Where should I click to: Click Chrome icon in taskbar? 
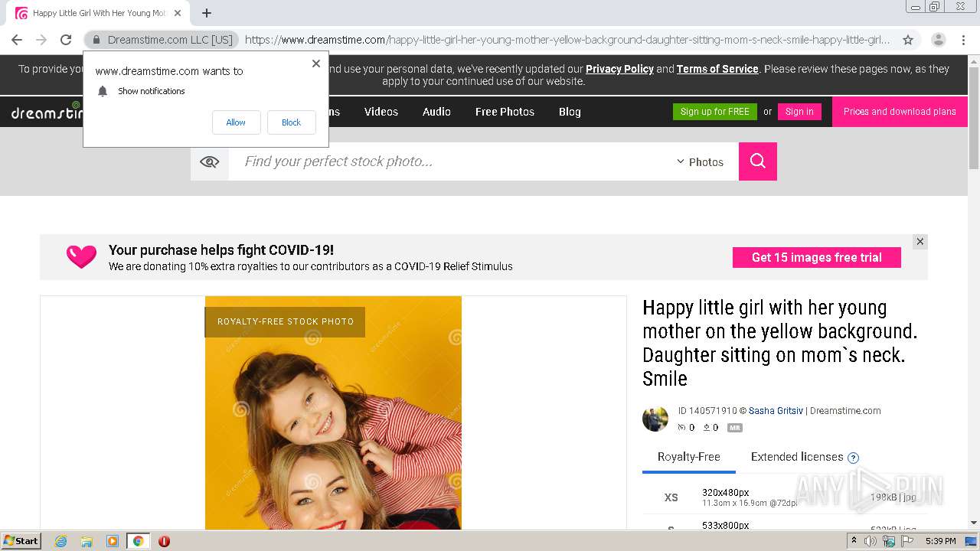tap(139, 541)
